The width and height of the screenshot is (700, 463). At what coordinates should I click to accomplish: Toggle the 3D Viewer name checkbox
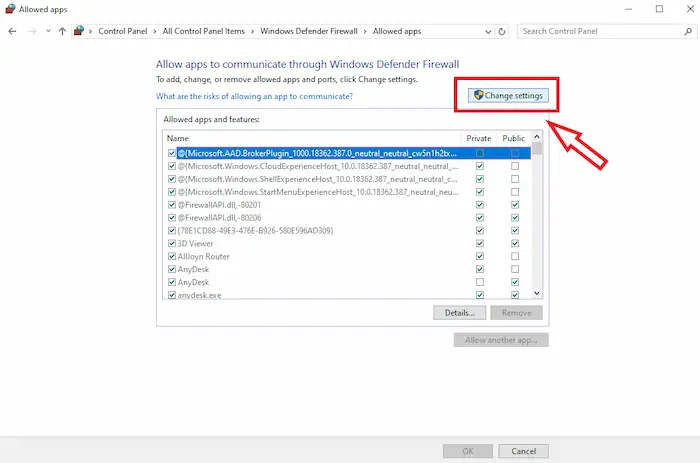171,244
